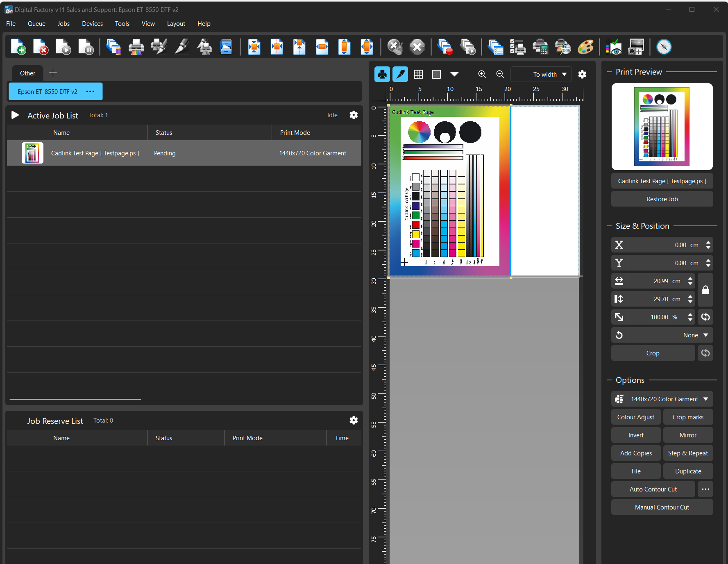Expand the view options dropdown arrow
Viewport: 728px width, 564px height.
(x=454, y=74)
